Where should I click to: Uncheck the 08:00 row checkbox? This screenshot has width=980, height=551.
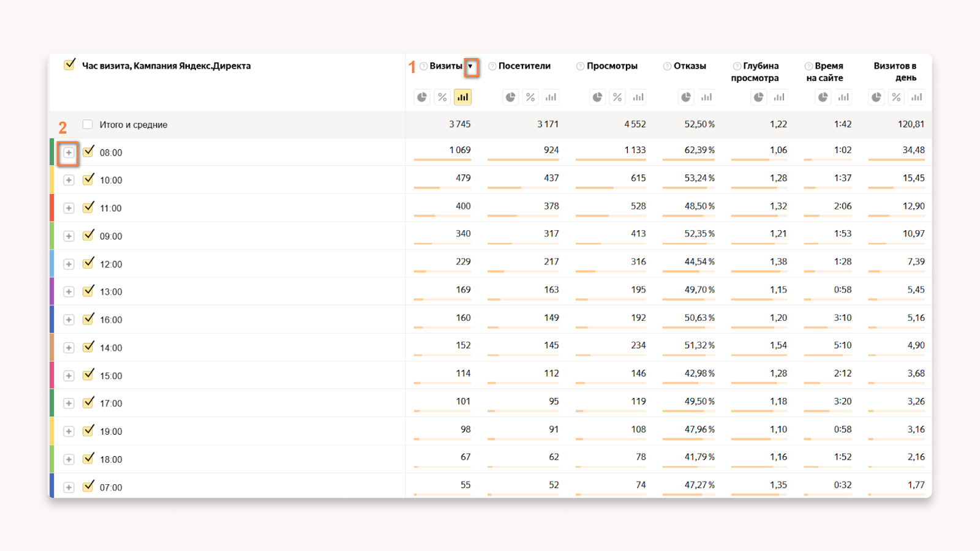point(88,151)
